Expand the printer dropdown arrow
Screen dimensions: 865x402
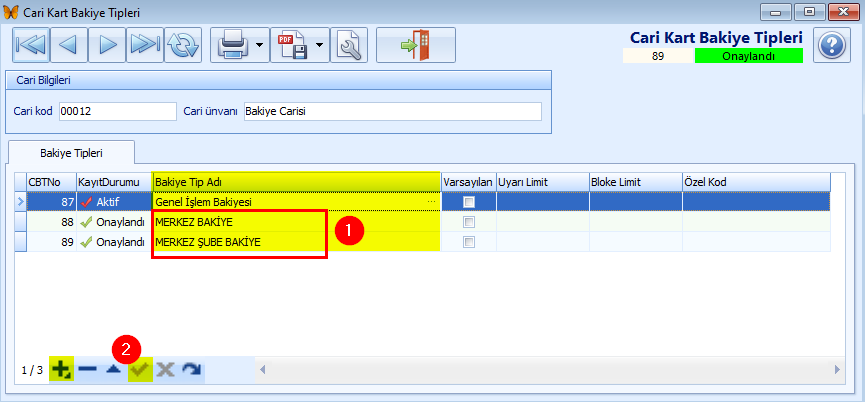tap(259, 45)
